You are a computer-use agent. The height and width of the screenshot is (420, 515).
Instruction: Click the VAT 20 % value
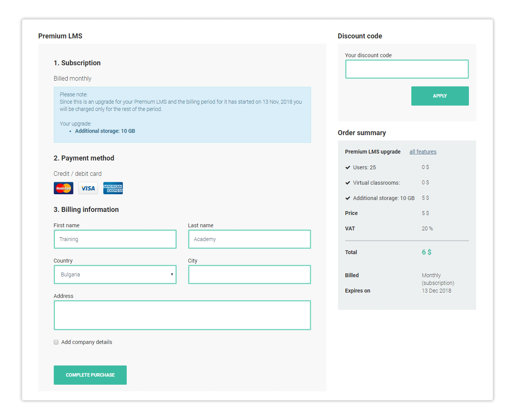tap(427, 228)
